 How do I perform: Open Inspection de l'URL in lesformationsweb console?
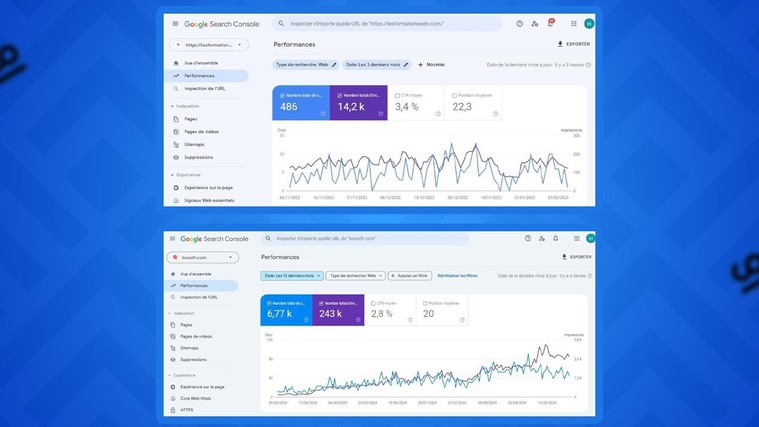(207, 89)
